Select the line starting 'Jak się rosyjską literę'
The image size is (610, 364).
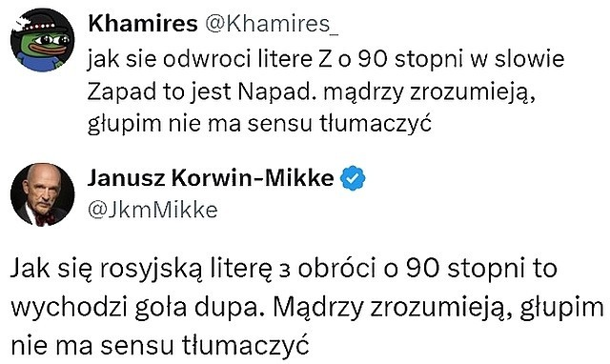[284, 269]
